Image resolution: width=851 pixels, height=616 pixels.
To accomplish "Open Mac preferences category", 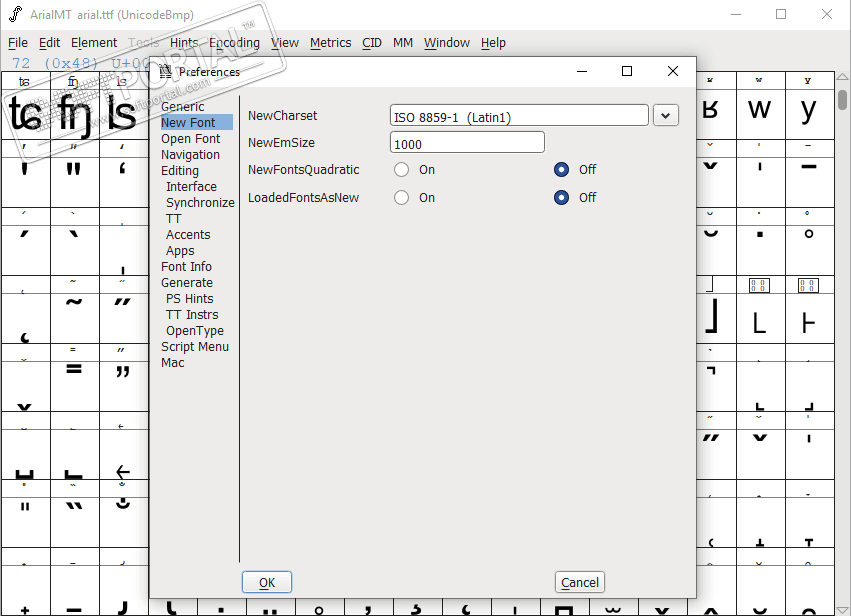I will click(173, 363).
